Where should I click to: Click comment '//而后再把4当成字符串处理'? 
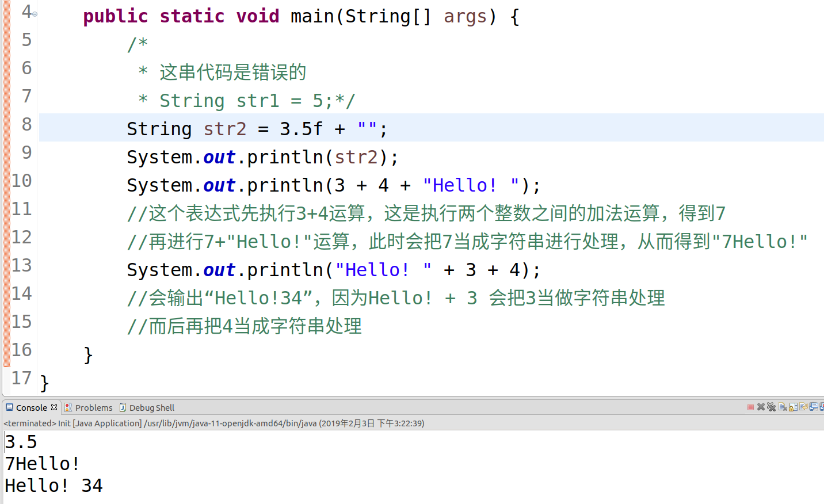[244, 326]
